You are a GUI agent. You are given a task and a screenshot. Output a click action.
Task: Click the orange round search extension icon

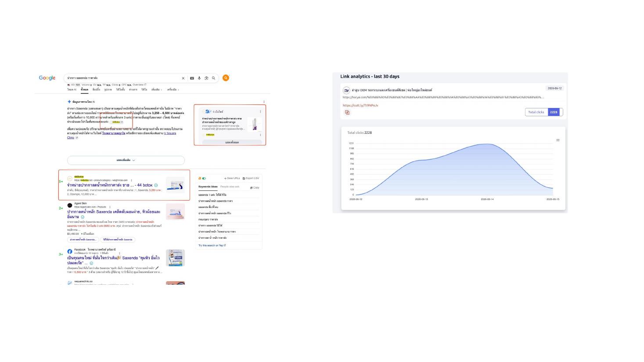pos(226,78)
